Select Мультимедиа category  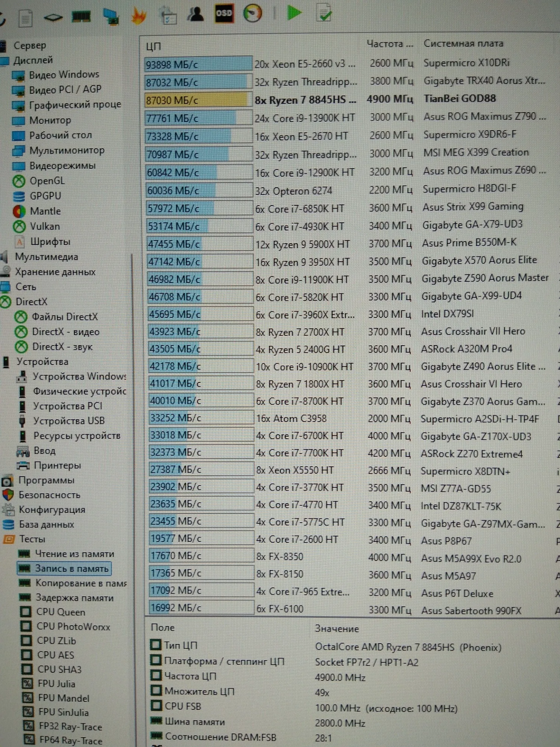(46, 257)
